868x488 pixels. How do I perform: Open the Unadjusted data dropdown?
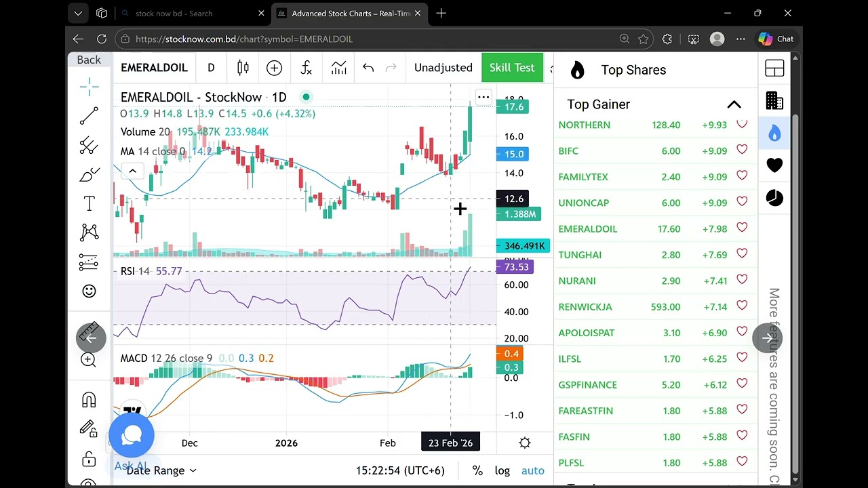(x=443, y=68)
